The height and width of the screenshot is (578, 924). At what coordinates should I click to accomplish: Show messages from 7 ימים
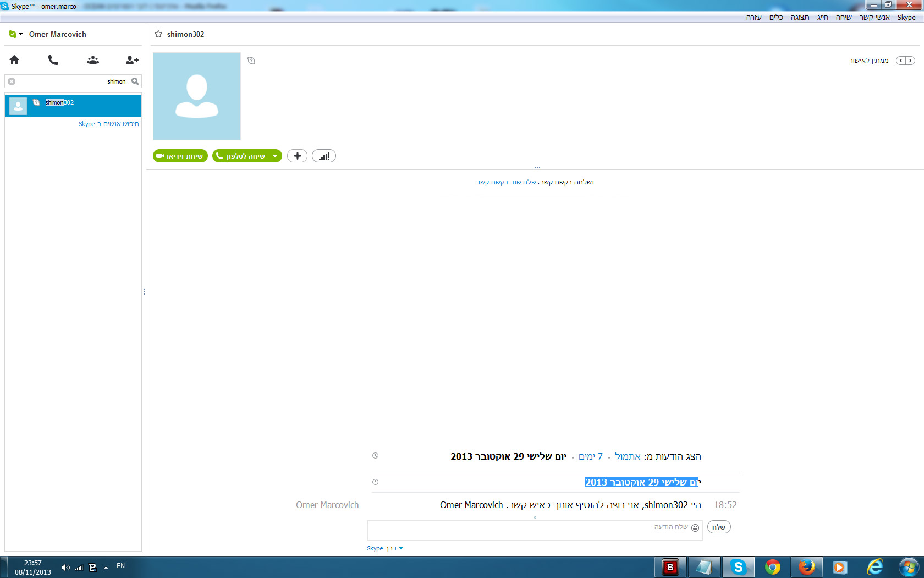[591, 456]
